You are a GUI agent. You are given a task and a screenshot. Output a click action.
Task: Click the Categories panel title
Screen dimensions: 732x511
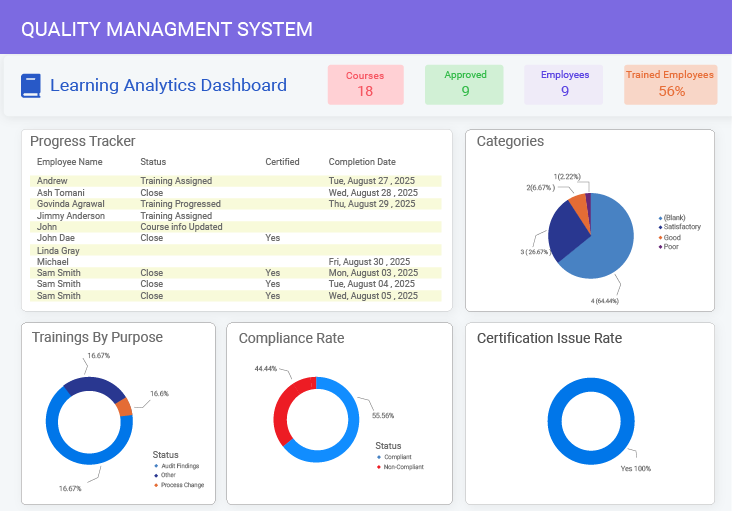(x=510, y=141)
